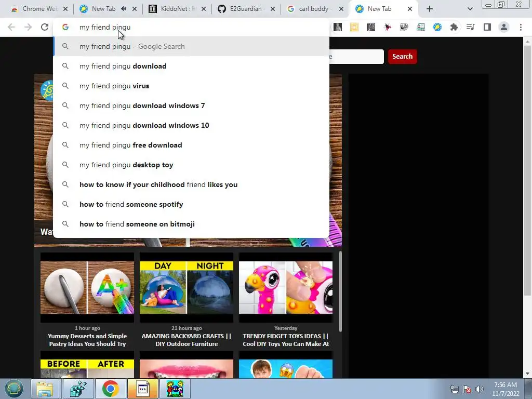
Task: Click the system tray volume icon
Action: pos(479,389)
